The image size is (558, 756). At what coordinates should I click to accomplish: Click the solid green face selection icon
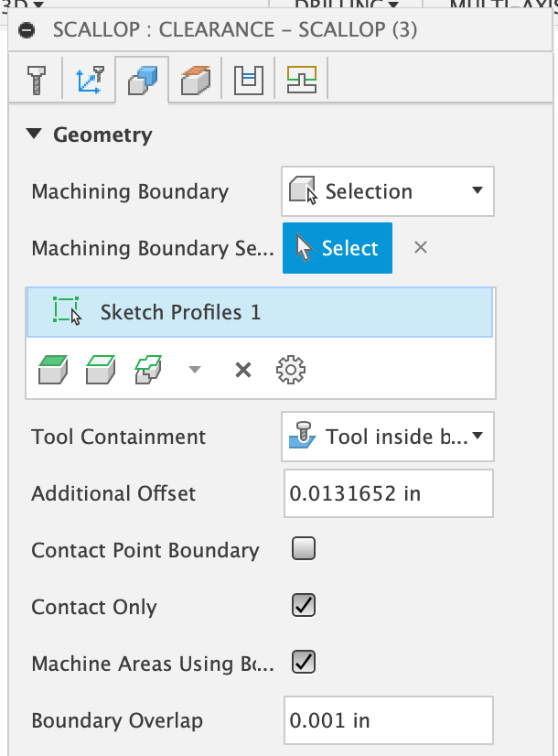50,370
